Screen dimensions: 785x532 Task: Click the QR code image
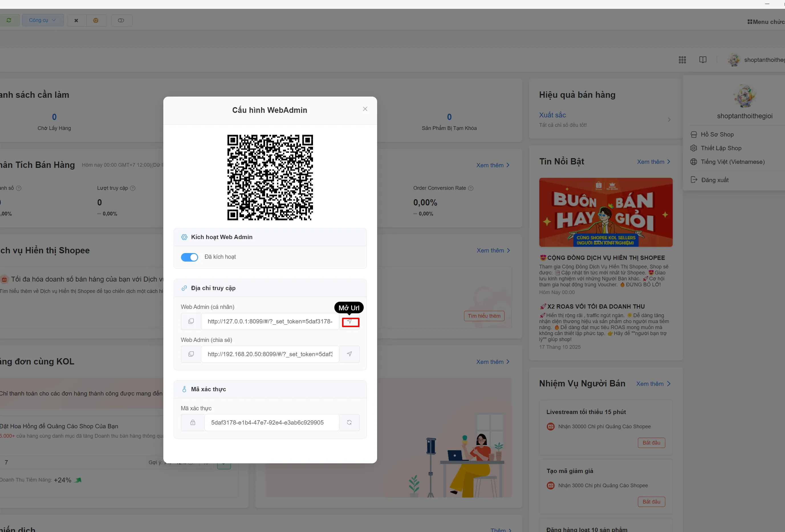click(270, 177)
